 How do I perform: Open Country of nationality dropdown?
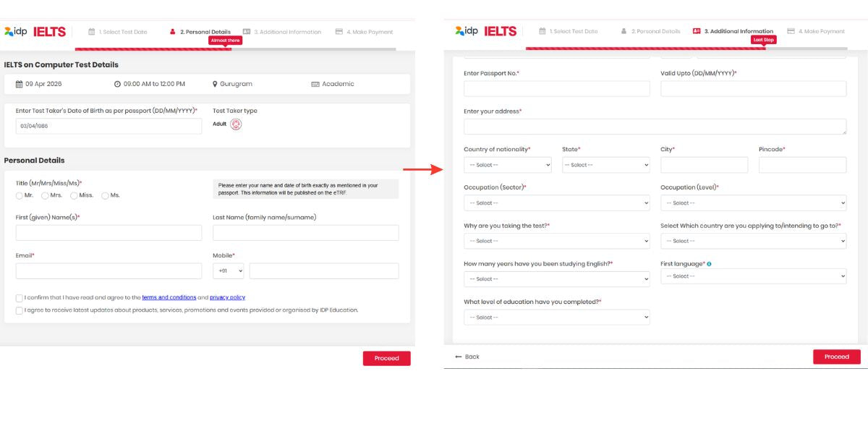(508, 165)
